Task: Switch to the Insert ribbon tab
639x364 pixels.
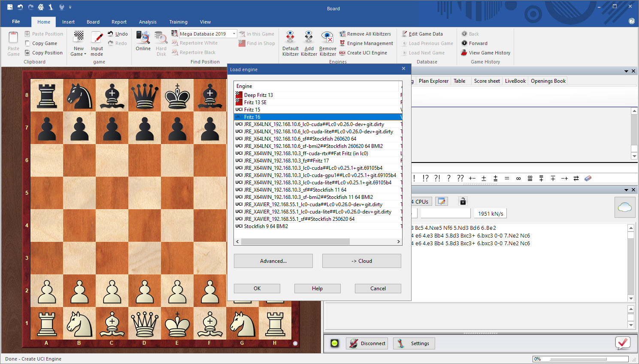Action: (x=68, y=22)
